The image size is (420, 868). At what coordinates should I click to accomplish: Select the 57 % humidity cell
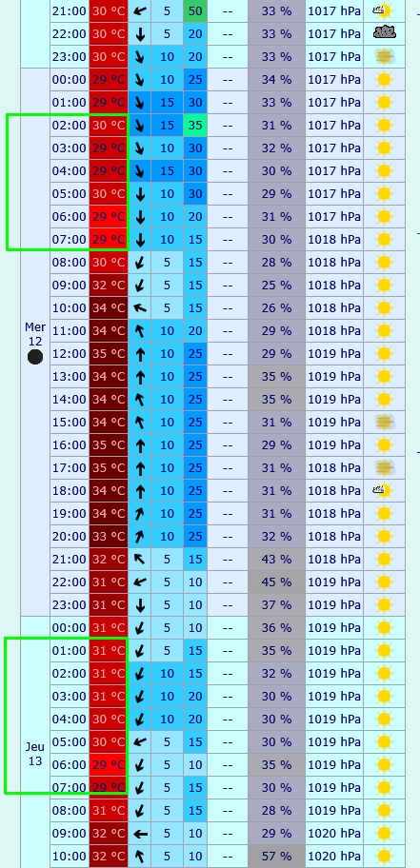pos(276,856)
